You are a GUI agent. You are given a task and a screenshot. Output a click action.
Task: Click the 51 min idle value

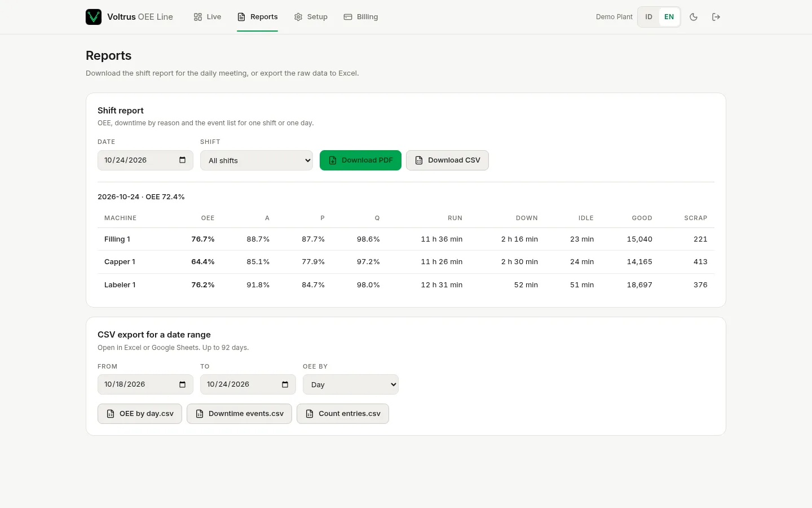click(x=582, y=285)
